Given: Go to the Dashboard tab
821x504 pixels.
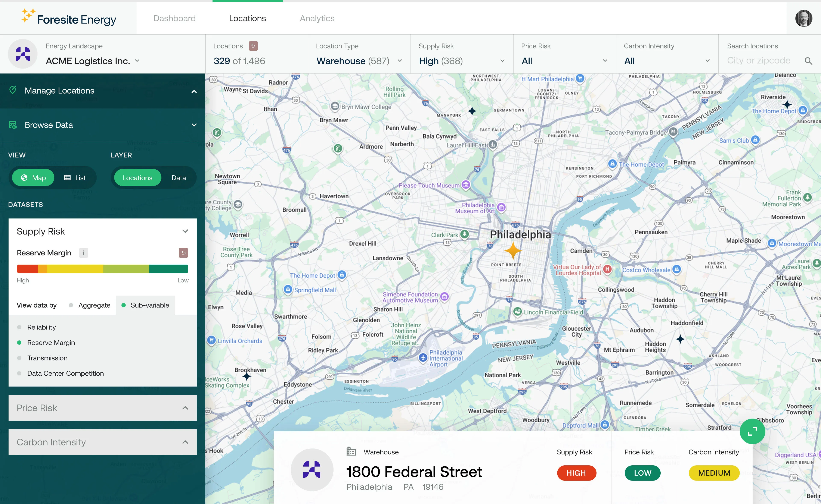Looking at the screenshot, I should pyautogui.click(x=174, y=18).
